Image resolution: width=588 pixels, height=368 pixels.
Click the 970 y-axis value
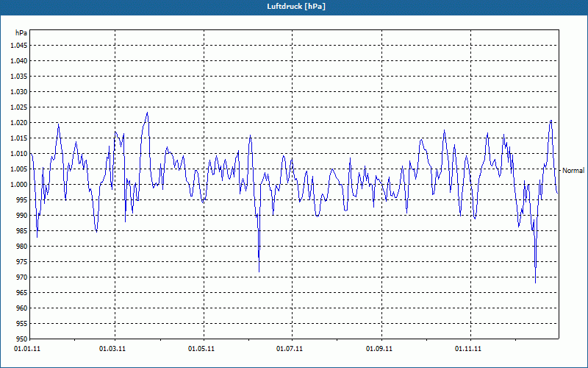pyautogui.click(x=22, y=277)
